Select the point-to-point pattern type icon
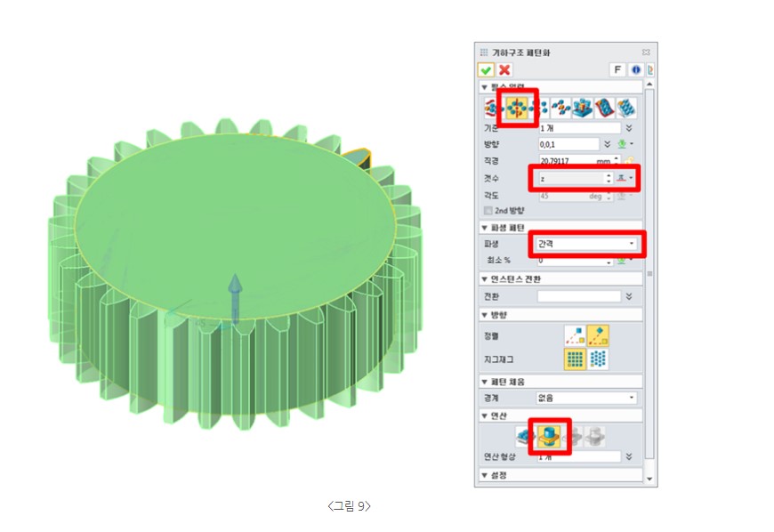This screenshot has width=774, height=532. (560, 108)
